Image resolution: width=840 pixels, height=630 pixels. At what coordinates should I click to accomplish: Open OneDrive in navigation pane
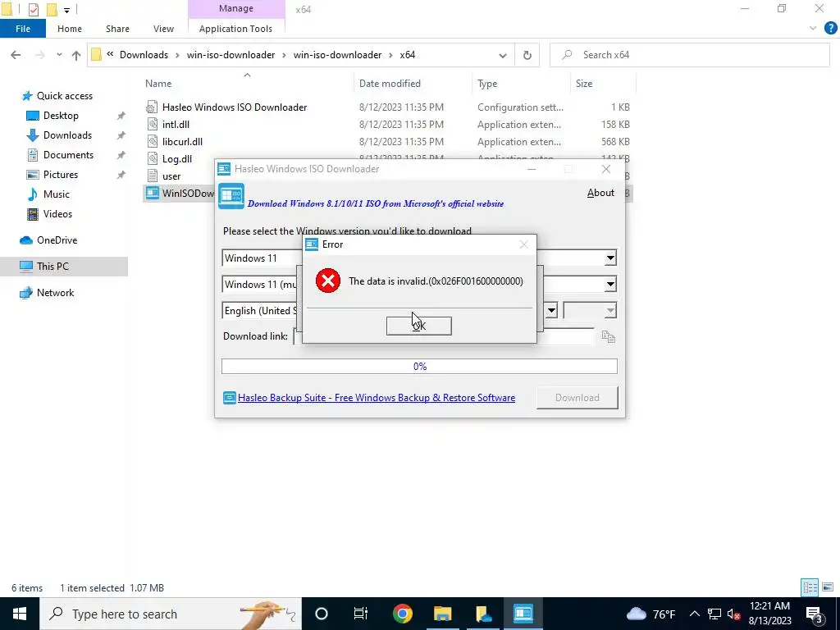click(x=57, y=240)
